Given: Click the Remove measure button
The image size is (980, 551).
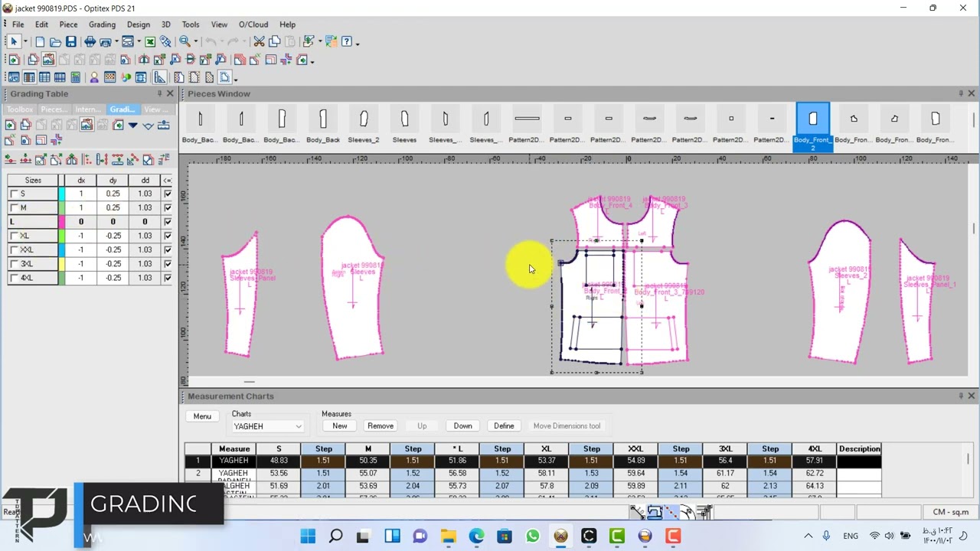Looking at the screenshot, I should pyautogui.click(x=381, y=426).
